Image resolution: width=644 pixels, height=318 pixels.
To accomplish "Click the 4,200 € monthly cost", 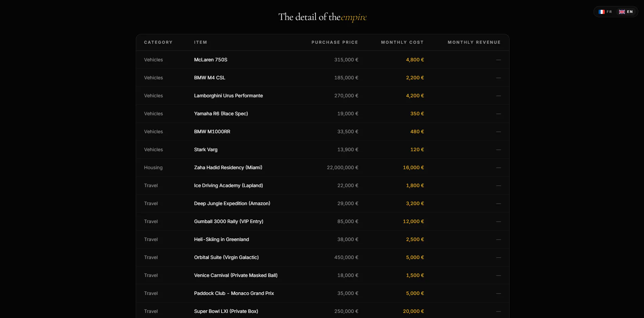I will [415, 96].
